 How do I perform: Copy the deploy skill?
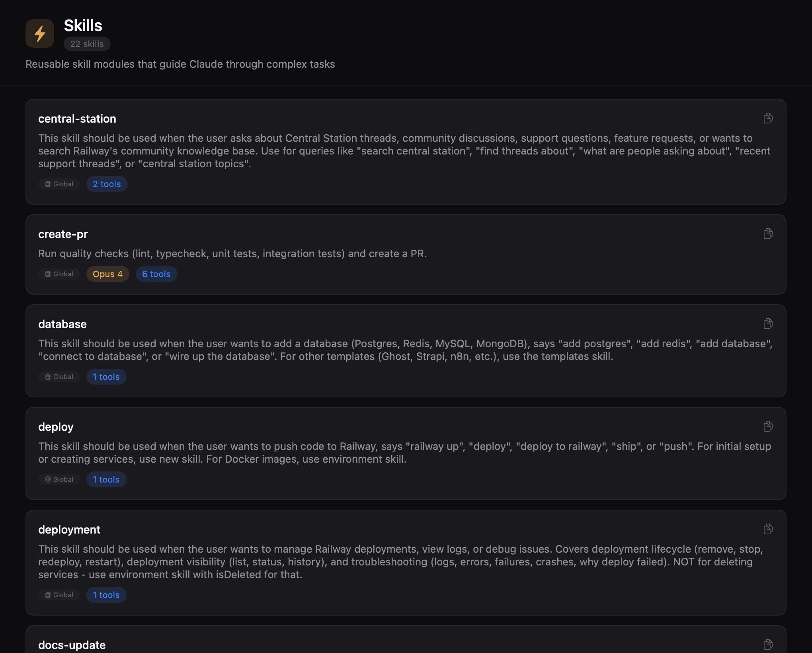[768, 426]
